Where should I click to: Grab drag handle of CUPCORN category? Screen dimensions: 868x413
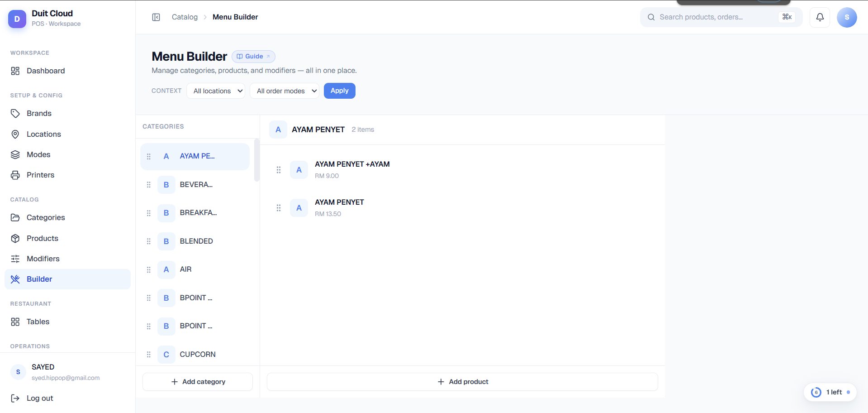pyautogui.click(x=149, y=355)
